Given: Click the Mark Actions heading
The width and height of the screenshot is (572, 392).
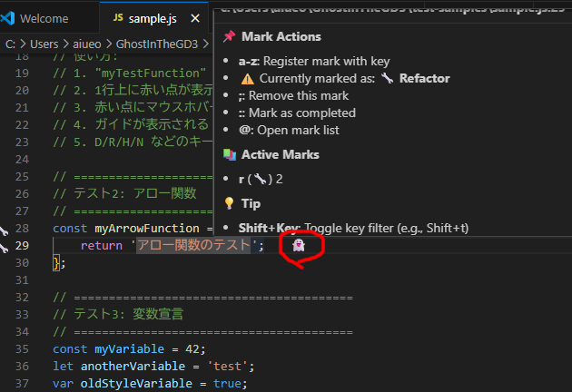Looking at the screenshot, I should pyautogui.click(x=281, y=36).
